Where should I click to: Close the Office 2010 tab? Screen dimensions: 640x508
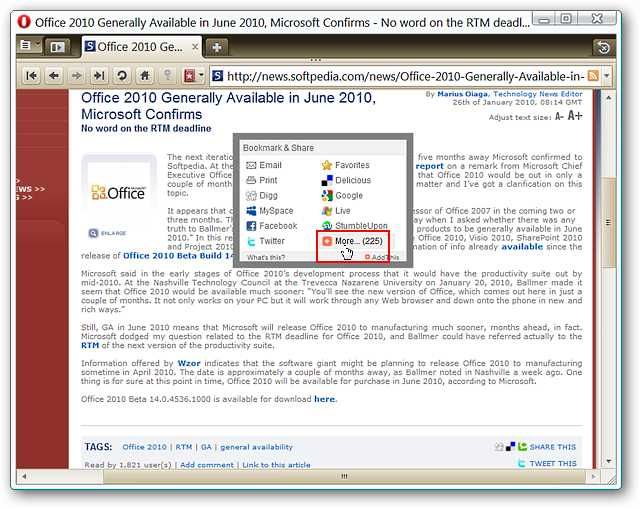195,47
